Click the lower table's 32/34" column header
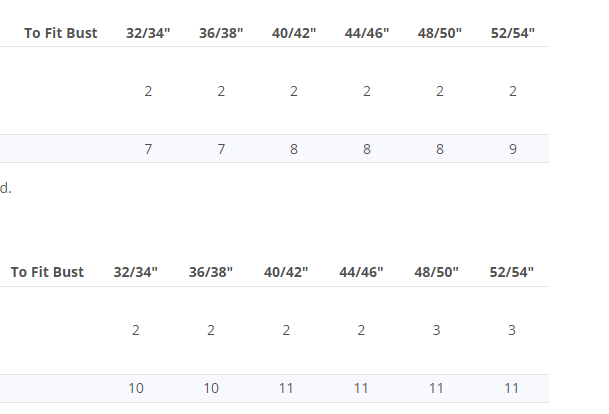This screenshot has width=609, height=414. click(x=136, y=272)
